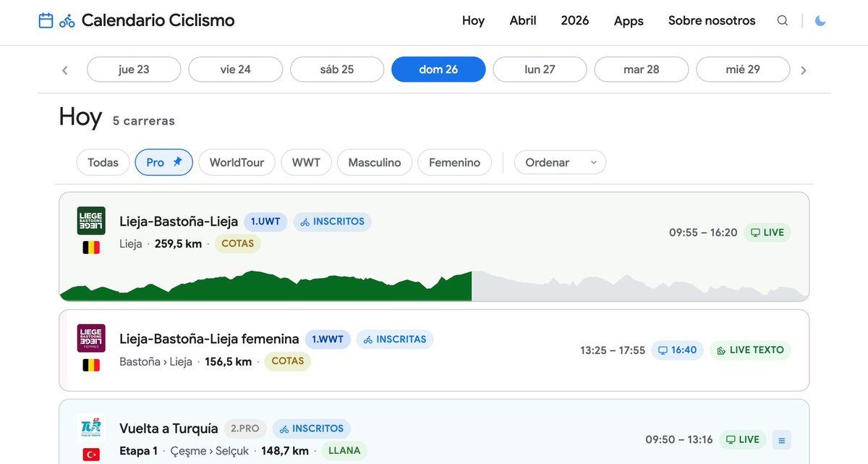Select date dom 26
868x464 pixels.
tap(438, 69)
